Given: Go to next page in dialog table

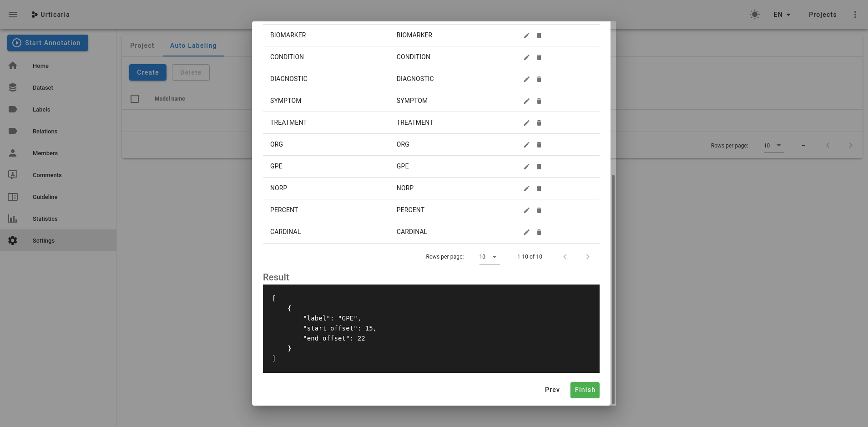Looking at the screenshot, I should coord(588,257).
